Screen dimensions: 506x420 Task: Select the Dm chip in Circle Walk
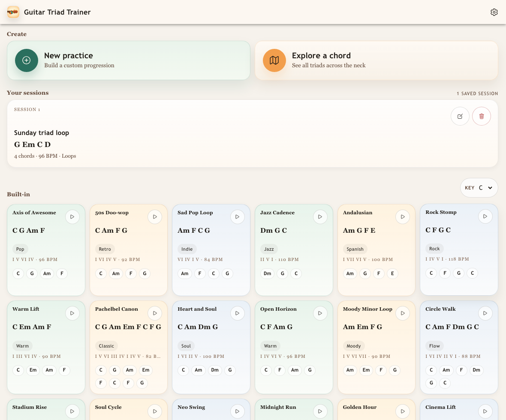pyautogui.click(x=477, y=370)
